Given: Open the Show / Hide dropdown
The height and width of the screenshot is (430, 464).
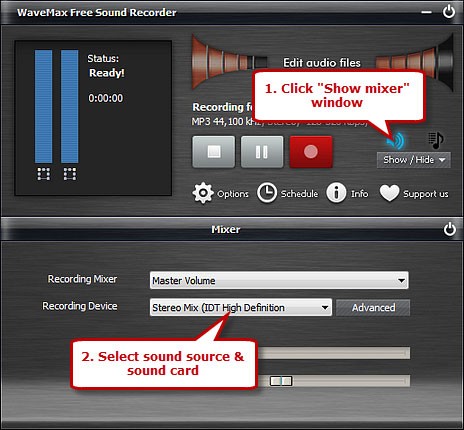Looking at the screenshot, I should [x=414, y=160].
